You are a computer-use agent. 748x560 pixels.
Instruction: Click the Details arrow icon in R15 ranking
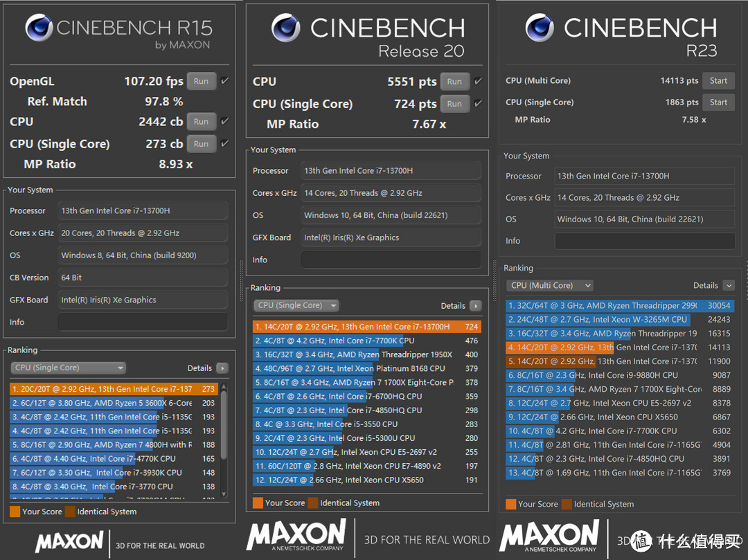click(222, 368)
